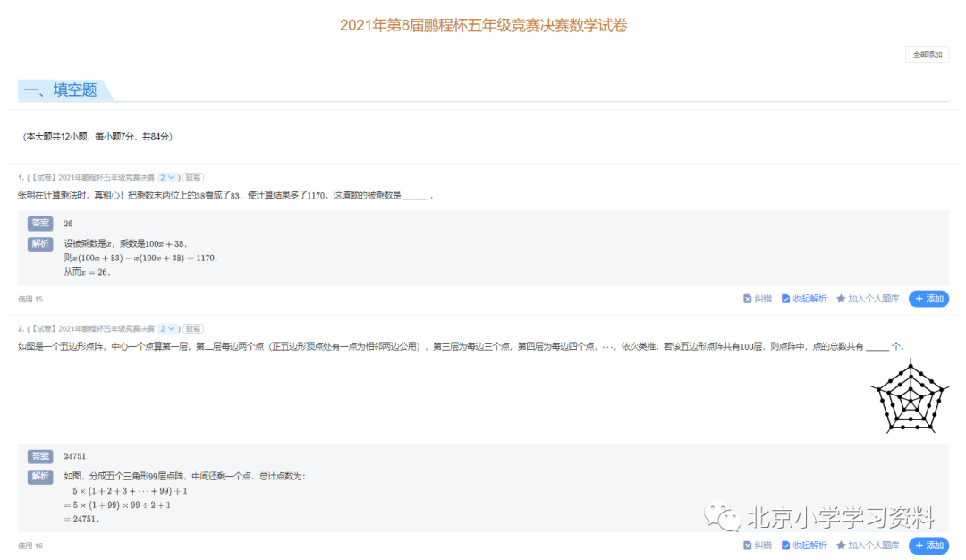Viewport: 966px width, 560px height.
Task: Click the answer value 26
Action: pyautogui.click(x=68, y=224)
